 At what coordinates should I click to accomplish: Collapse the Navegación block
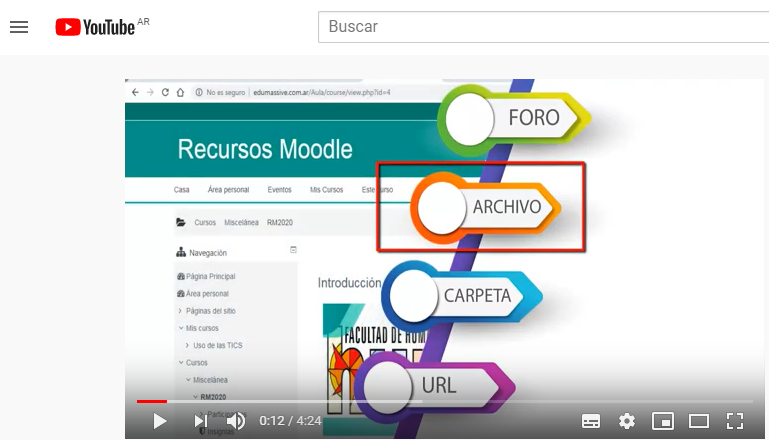(x=293, y=250)
